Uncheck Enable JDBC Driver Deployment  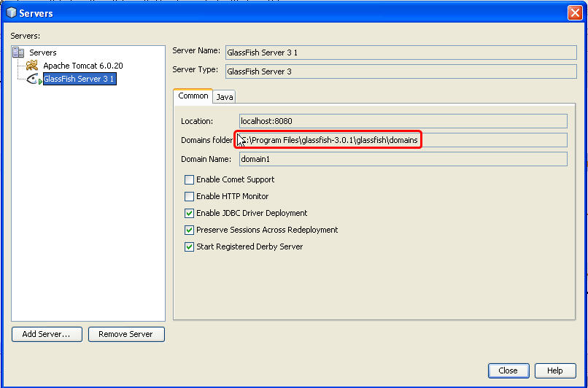click(190, 213)
